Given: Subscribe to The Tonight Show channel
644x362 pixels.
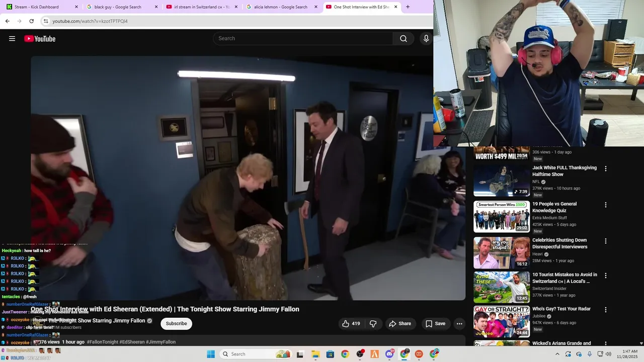Looking at the screenshot, I should 177,324.
